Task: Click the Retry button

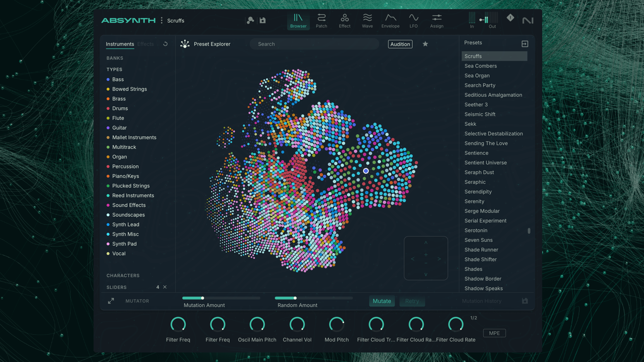Action: [412, 301]
